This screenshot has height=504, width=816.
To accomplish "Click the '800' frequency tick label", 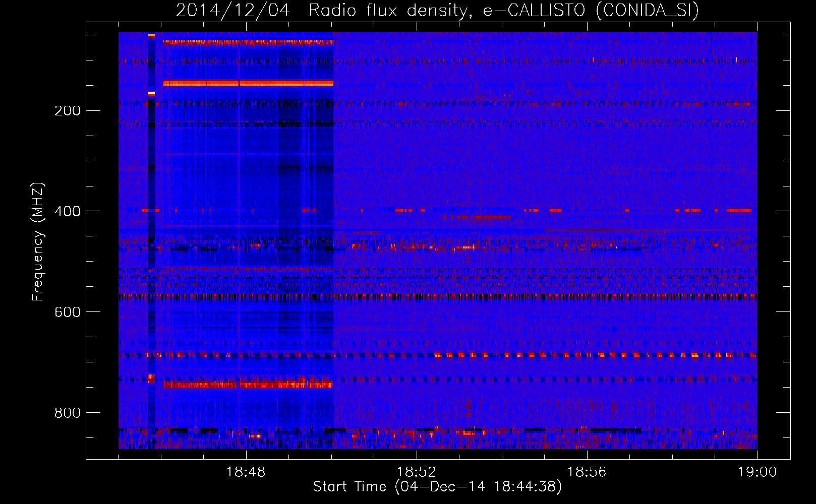I will 68,413.
